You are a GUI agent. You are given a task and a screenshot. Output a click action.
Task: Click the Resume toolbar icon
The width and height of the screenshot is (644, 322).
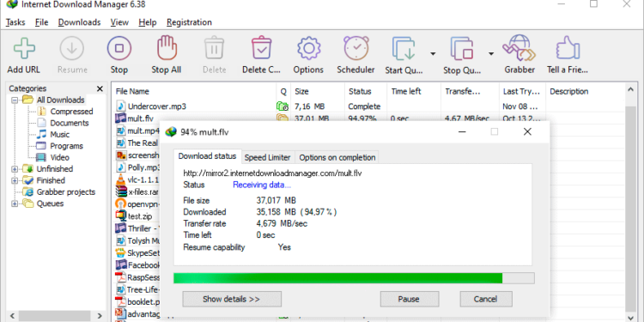tap(72, 48)
